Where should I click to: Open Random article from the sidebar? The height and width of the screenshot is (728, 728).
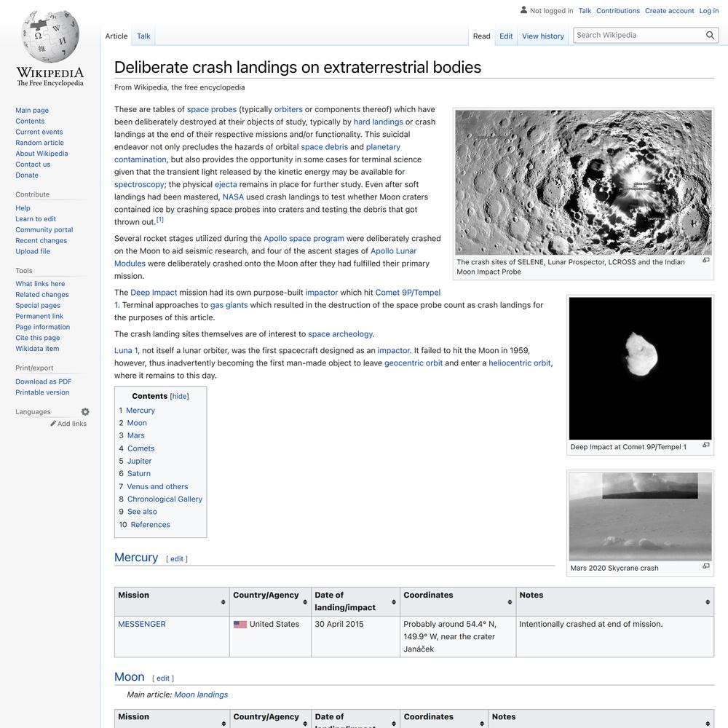(39, 143)
